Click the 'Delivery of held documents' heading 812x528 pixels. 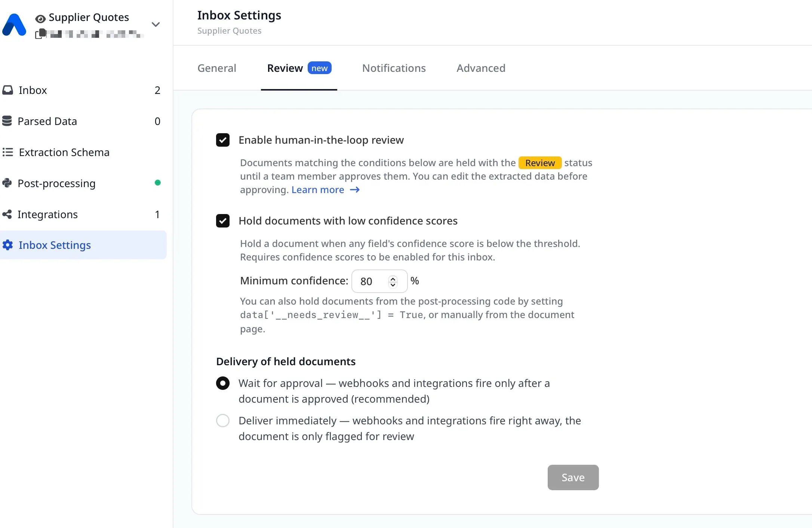point(286,362)
